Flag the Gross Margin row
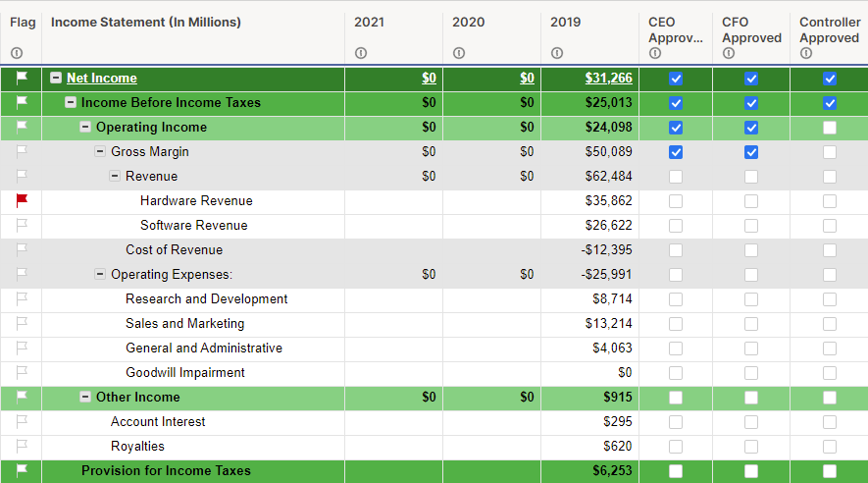This screenshot has height=483, width=868. (22, 151)
